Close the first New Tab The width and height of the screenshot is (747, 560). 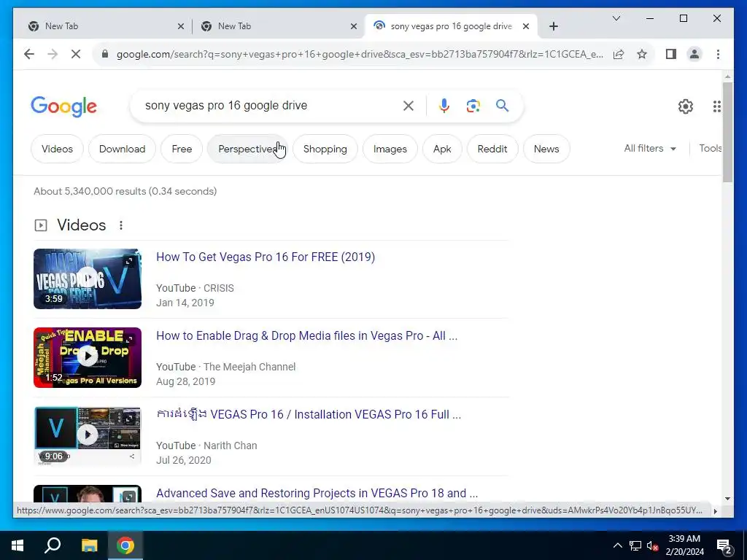tap(181, 26)
